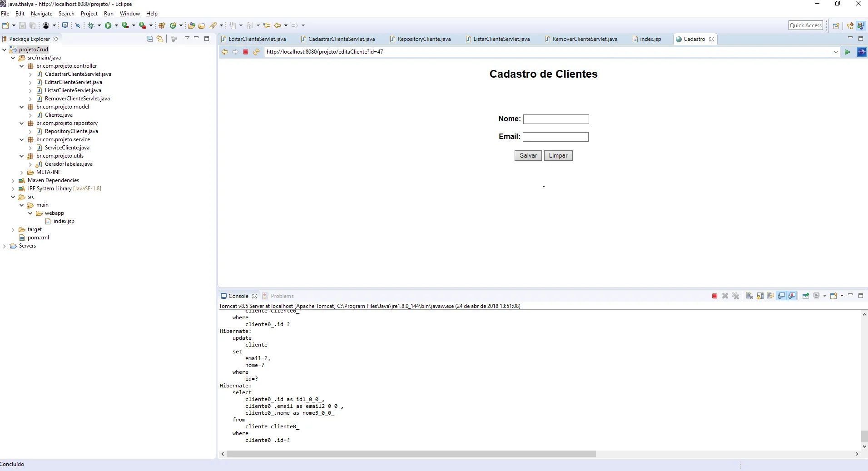Click the Console horizontal scrollbar thumb

tap(411, 454)
